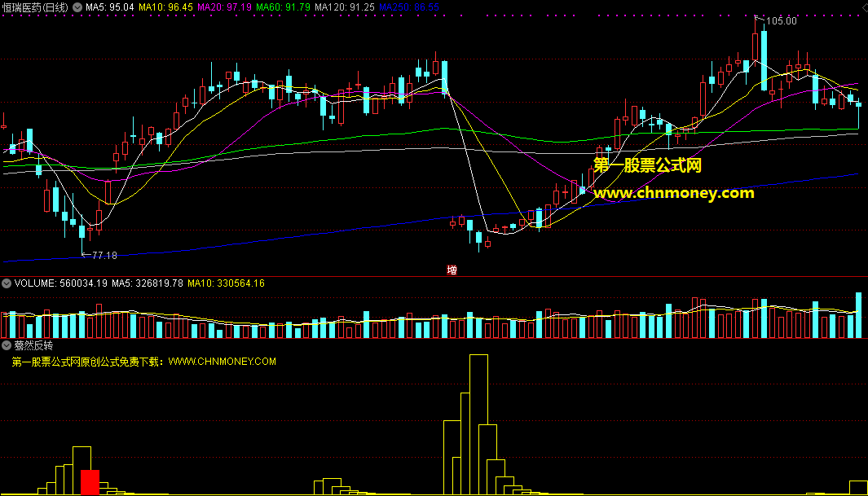Select the 恒瑞医药(日线) chart title

tap(35, 7)
